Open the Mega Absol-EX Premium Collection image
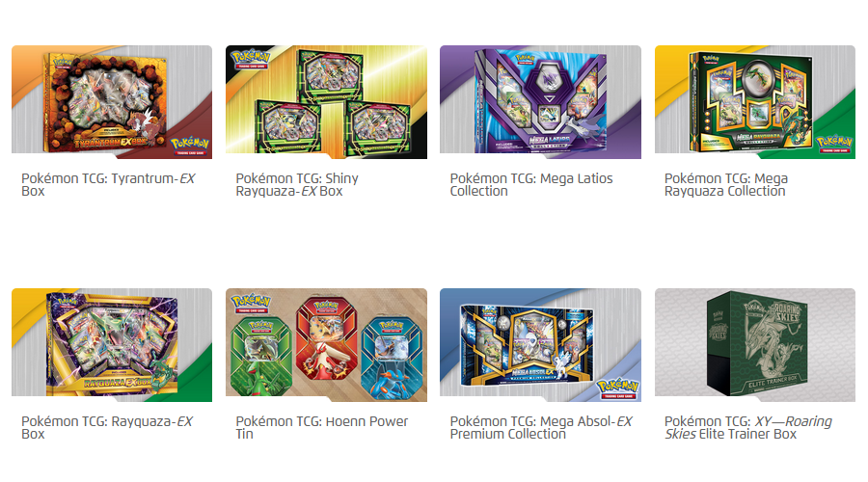 pos(541,345)
